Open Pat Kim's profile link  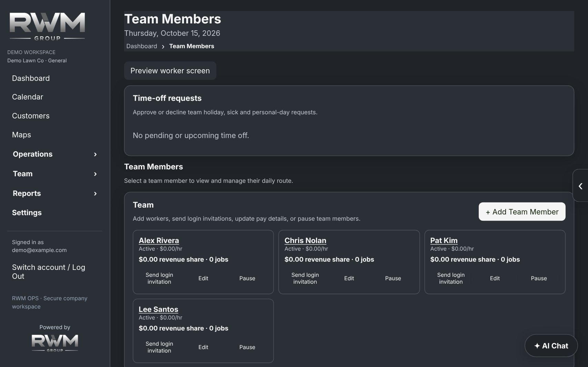pyautogui.click(x=444, y=240)
